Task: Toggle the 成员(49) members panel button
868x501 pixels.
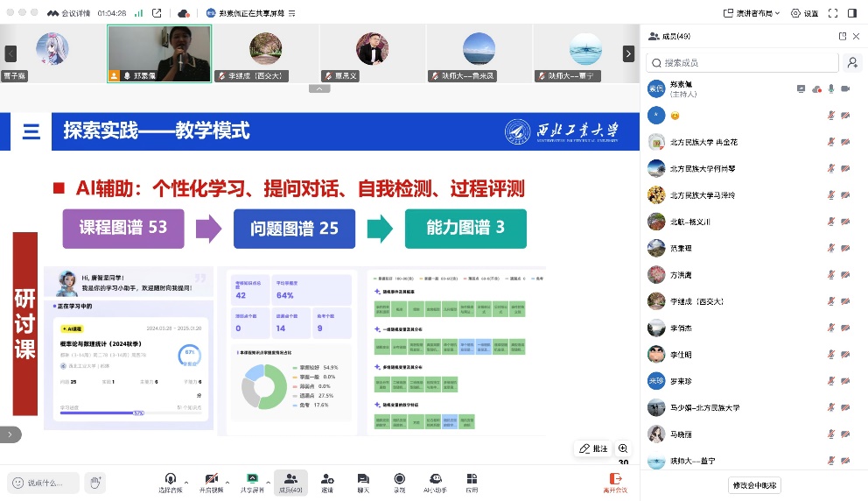Action: [290, 482]
